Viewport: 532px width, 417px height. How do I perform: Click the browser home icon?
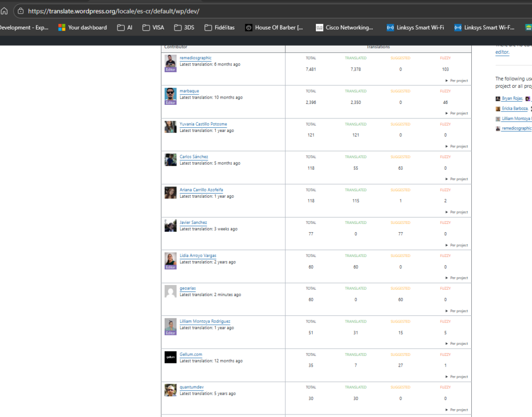point(4,11)
